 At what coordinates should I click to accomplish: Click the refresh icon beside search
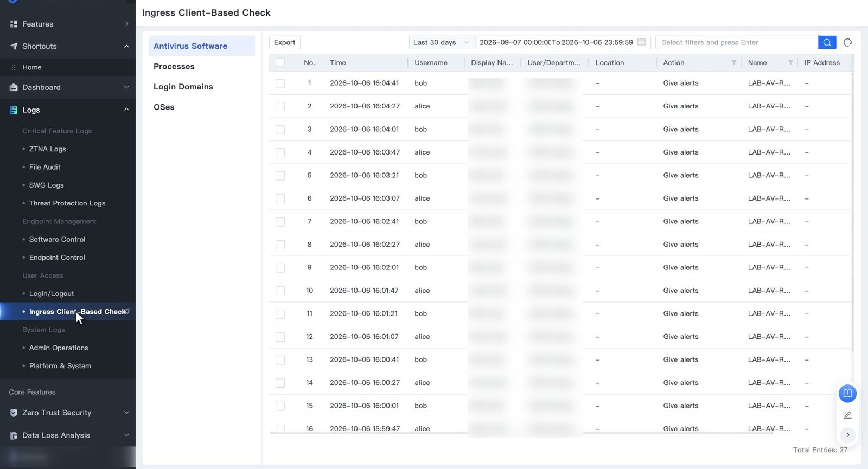click(x=847, y=42)
